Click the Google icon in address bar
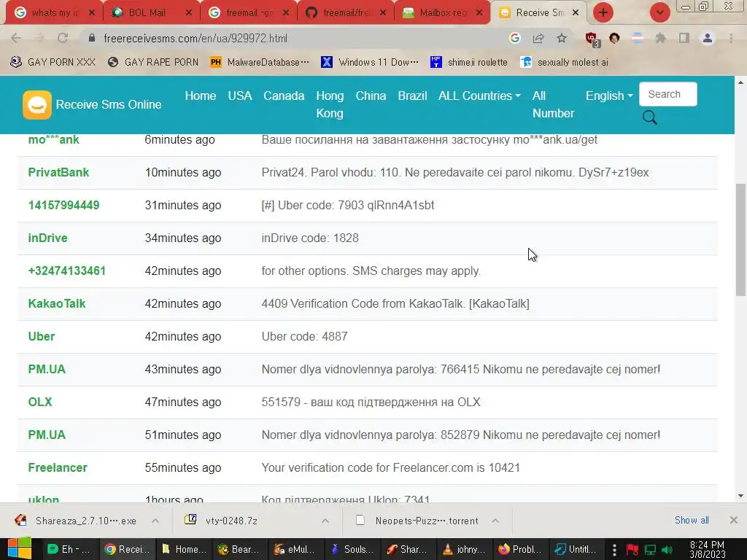Image resolution: width=747 pixels, height=560 pixels. click(x=514, y=38)
